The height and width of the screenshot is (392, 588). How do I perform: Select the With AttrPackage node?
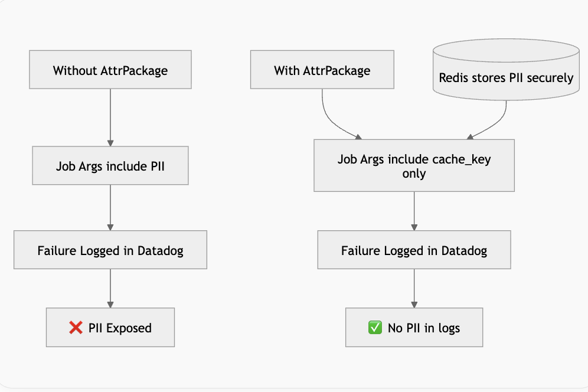pos(322,70)
